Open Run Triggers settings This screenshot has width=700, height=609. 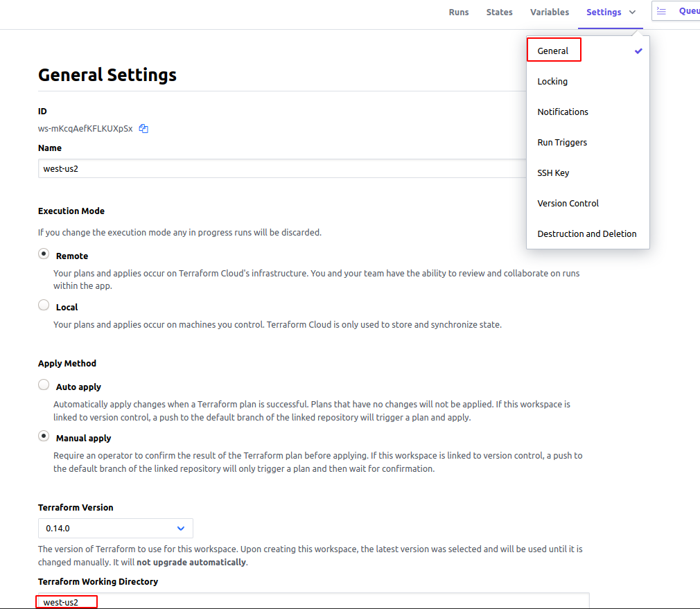588,142
